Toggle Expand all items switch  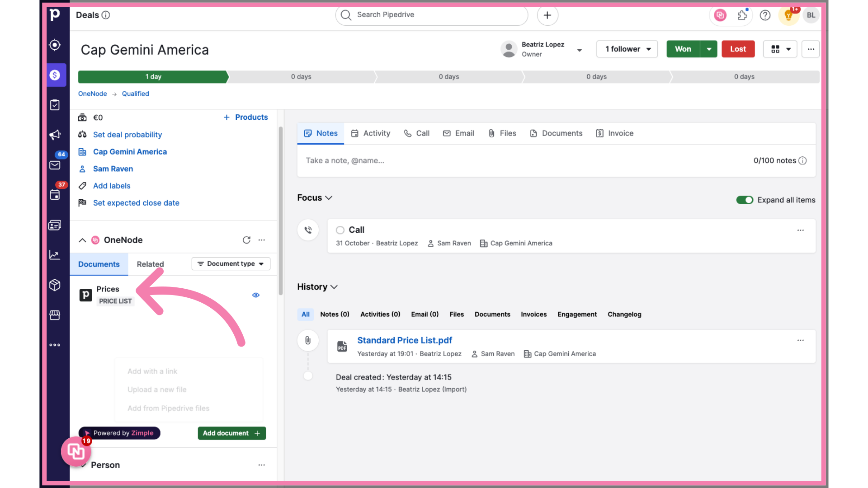coord(744,200)
